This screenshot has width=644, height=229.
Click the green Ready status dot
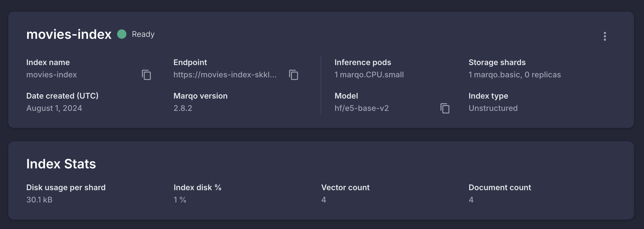[122, 34]
